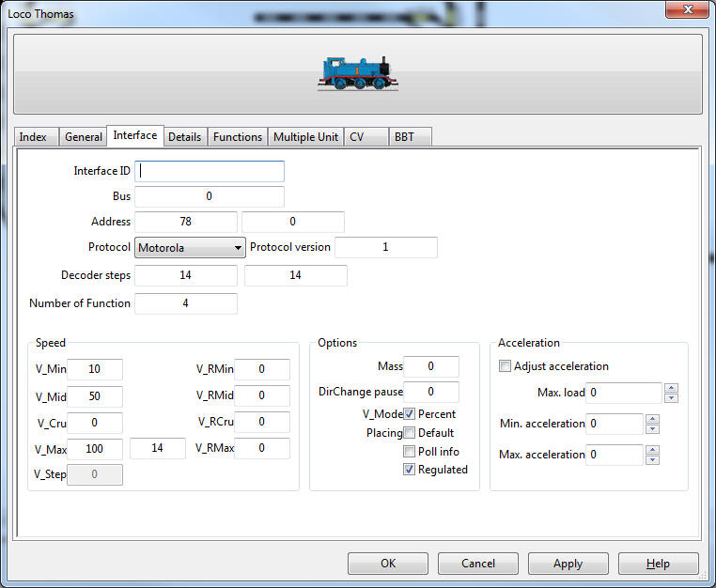Edit the V_Min speed field
Screen dimensions: 716x588
pos(95,369)
